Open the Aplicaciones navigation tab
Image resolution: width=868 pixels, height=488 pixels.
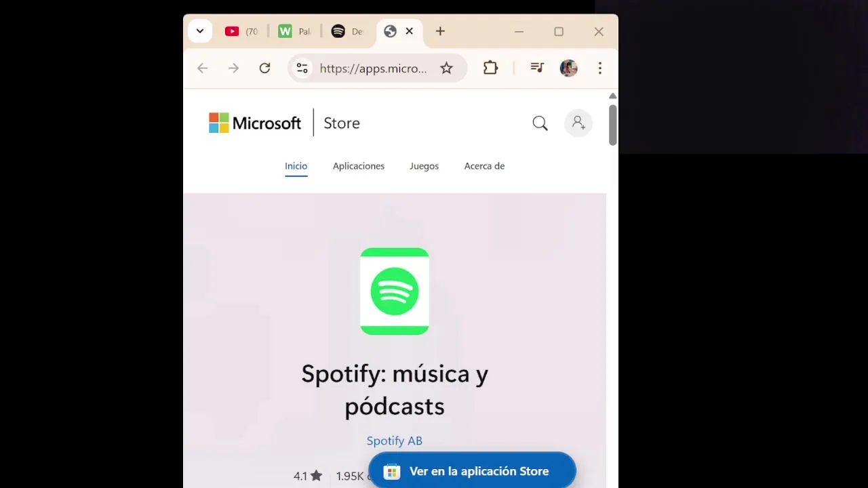pyautogui.click(x=359, y=166)
